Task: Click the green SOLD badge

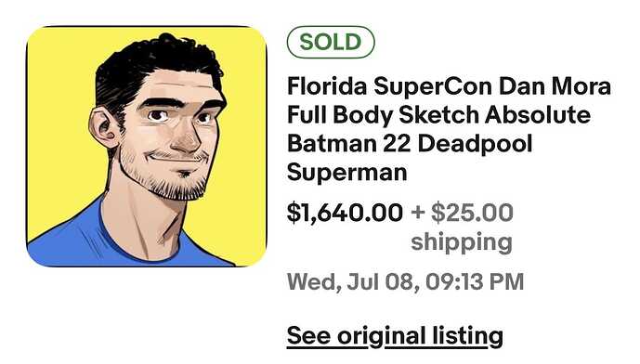Action: (x=331, y=42)
